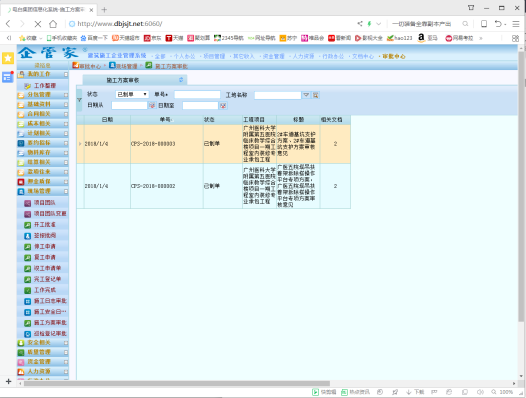Click the green 开工报备 sidebar icon
Viewport: 526px width, 398px height.
(28, 225)
